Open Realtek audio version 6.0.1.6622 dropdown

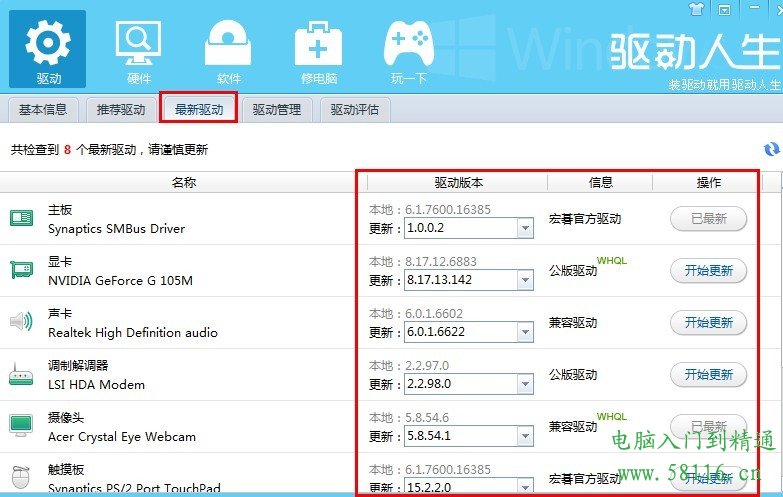[525, 333]
